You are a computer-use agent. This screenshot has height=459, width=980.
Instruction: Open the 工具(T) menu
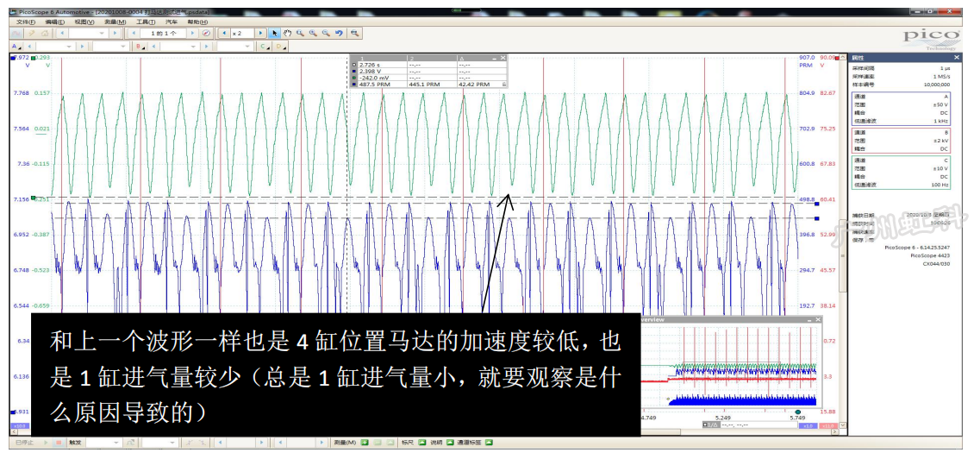tap(145, 22)
